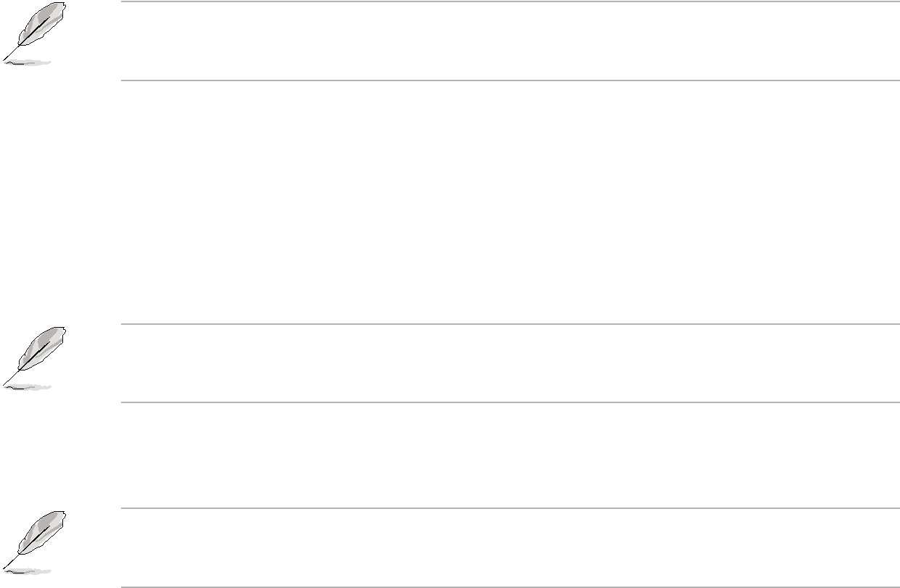
Task: Click blank area between middle and bottom notes
Action: 450,455
